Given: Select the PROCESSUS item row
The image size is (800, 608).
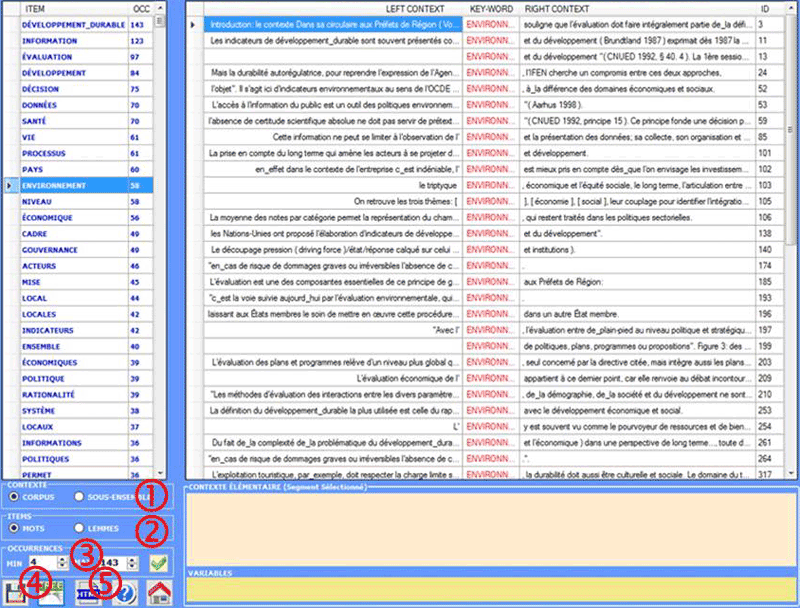Looking at the screenshot, I should 87,153.
